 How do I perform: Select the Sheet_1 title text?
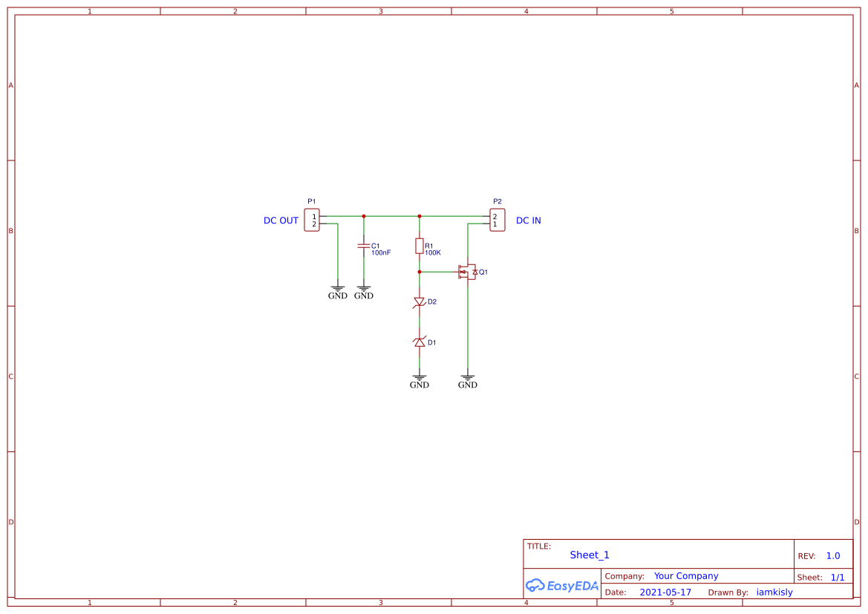(x=589, y=555)
